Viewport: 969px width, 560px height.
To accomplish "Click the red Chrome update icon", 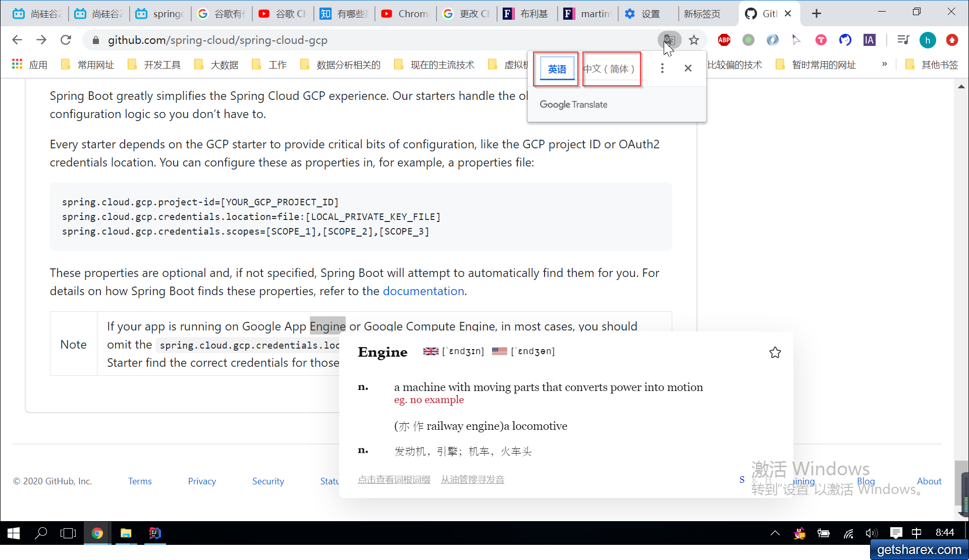I will (x=952, y=40).
